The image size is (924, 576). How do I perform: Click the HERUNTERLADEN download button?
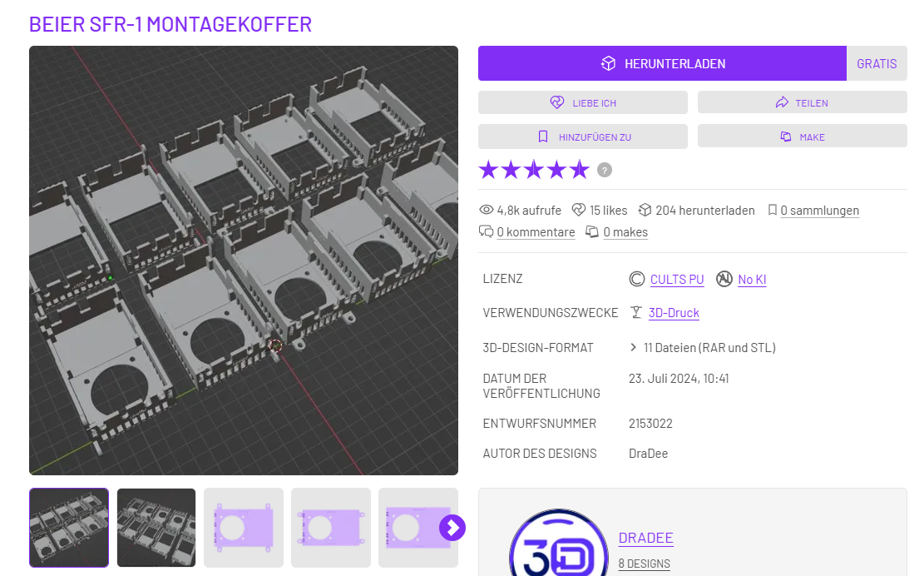click(662, 63)
